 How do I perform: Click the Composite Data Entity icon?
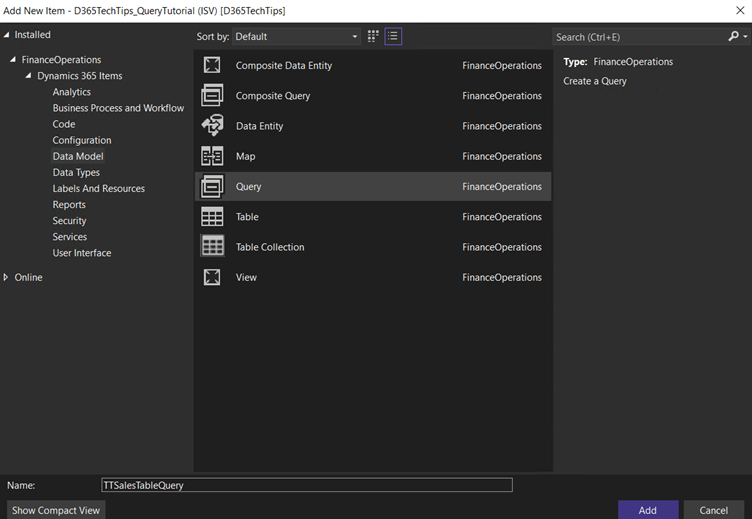coord(212,66)
